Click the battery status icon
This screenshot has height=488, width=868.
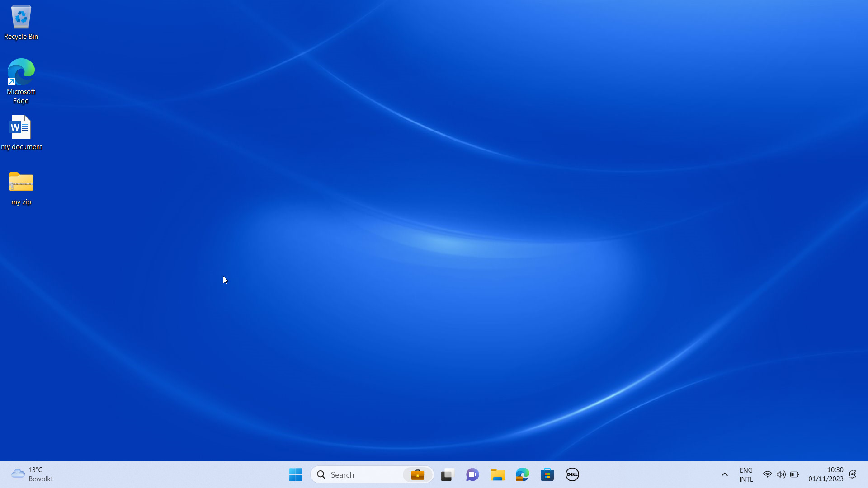(794, 474)
